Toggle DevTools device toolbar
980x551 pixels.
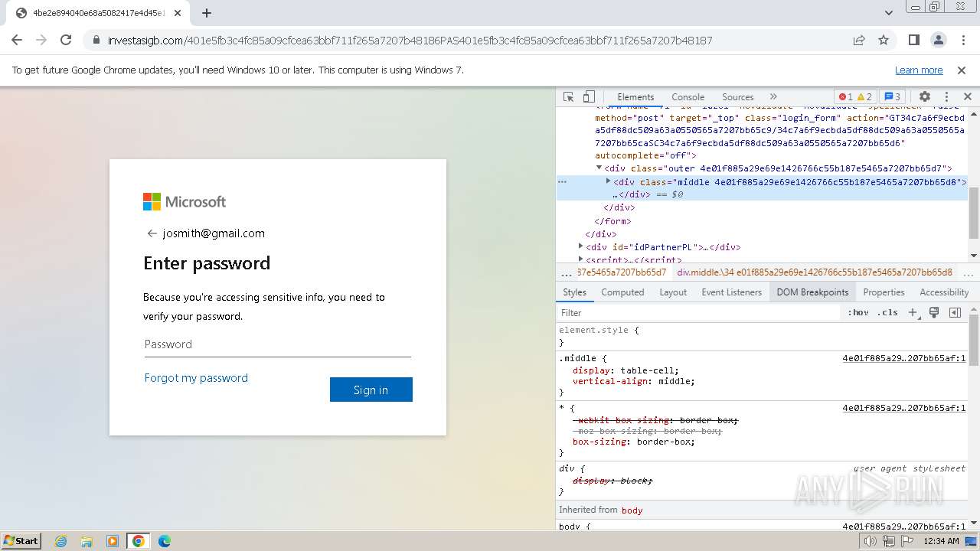(x=589, y=96)
